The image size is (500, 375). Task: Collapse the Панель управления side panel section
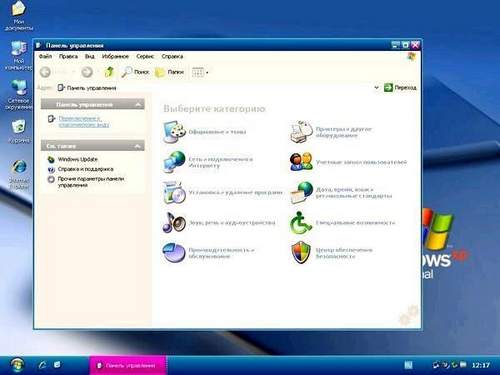138,105
